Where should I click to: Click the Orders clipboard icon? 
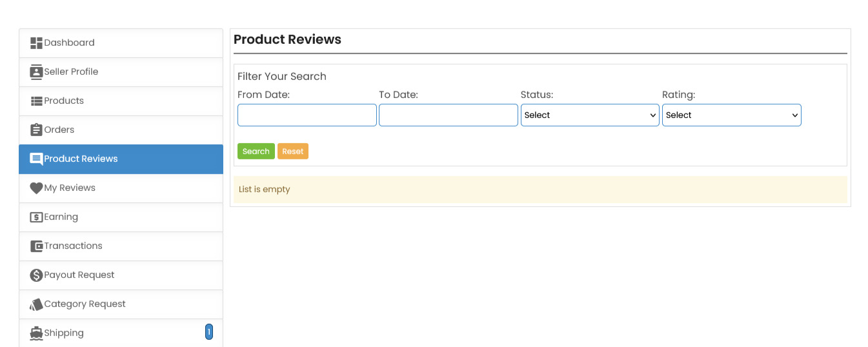36,130
